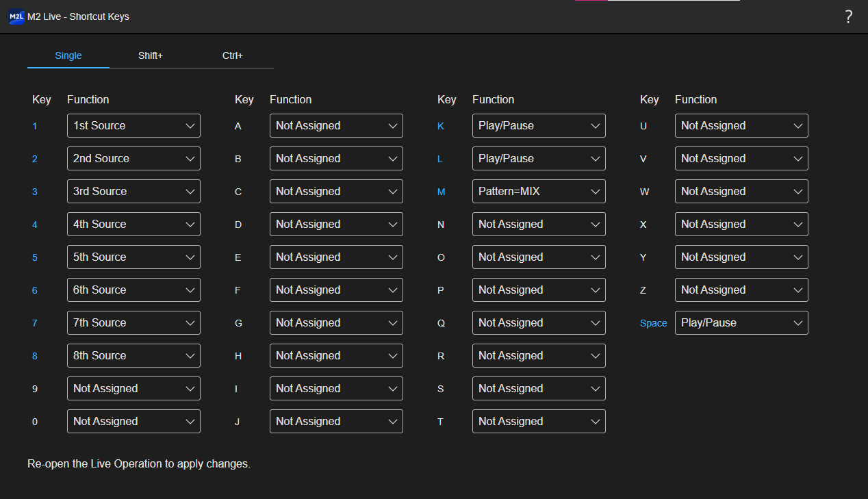Open the function dropdown for key A
The width and height of the screenshot is (868, 499).
(336, 125)
